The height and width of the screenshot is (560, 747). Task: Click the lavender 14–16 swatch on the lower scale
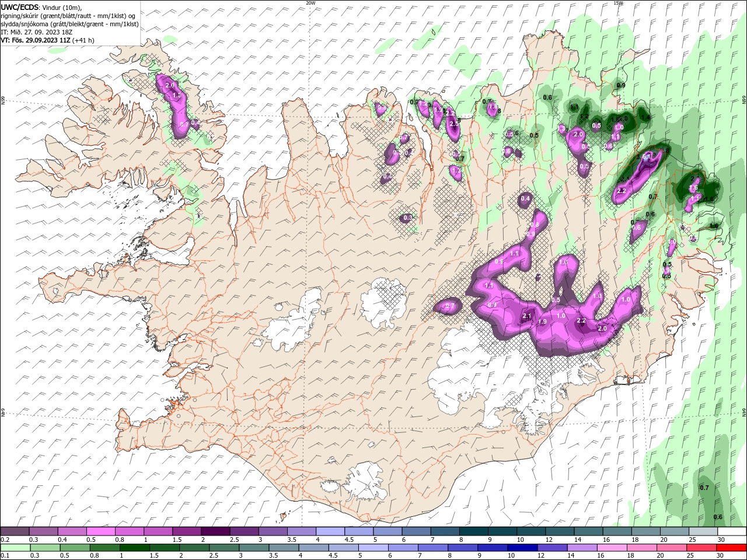click(x=583, y=548)
